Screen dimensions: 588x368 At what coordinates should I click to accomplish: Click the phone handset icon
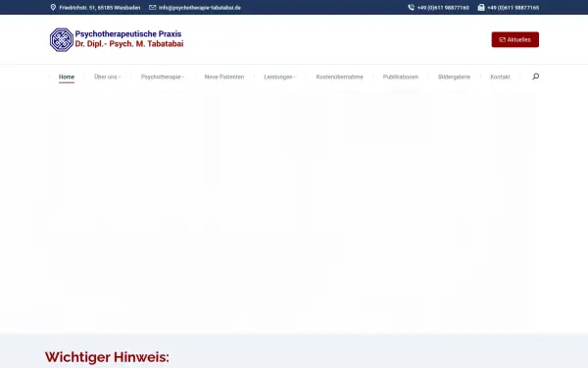[411, 8]
